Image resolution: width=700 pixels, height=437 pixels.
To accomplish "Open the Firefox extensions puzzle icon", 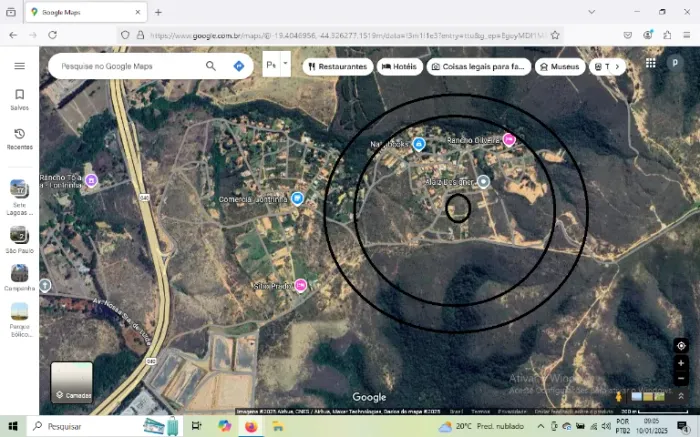I will pyautogui.click(x=667, y=35).
